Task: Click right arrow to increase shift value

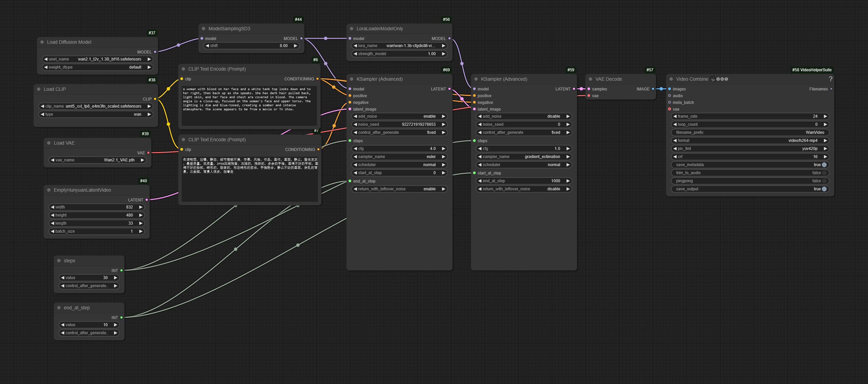Action: point(295,46)
